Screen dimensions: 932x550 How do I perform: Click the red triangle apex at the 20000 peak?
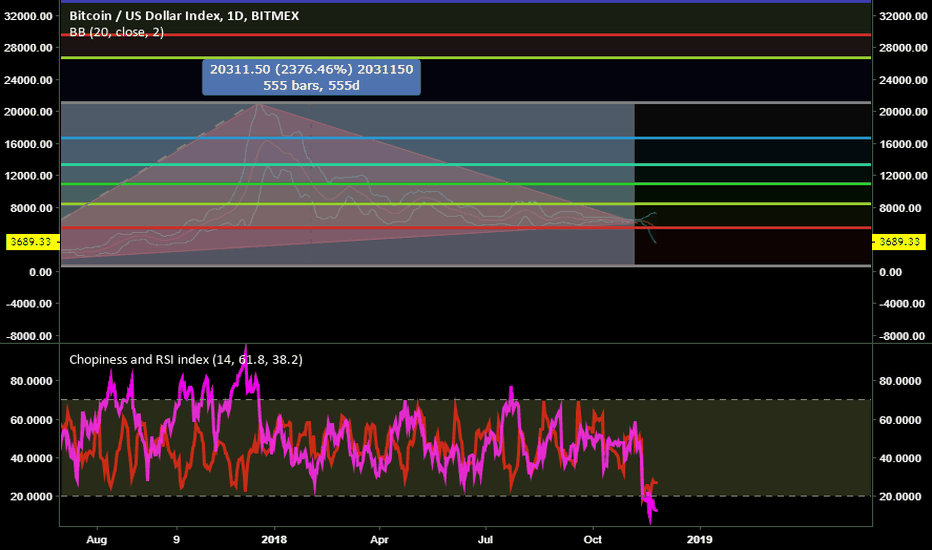point(260,105)
